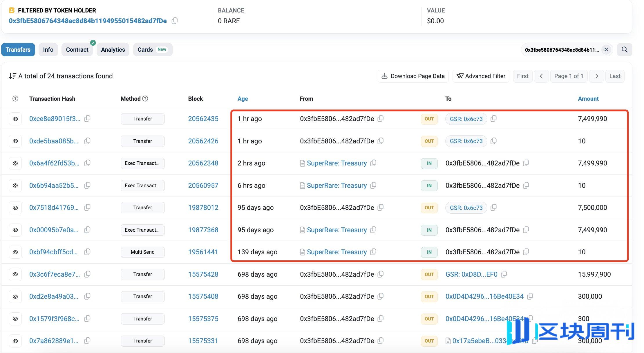Copy transaction hash 0x6b94aa52b5
The height and width of the screenshot is (353, 644).
[x=87, y=185]
